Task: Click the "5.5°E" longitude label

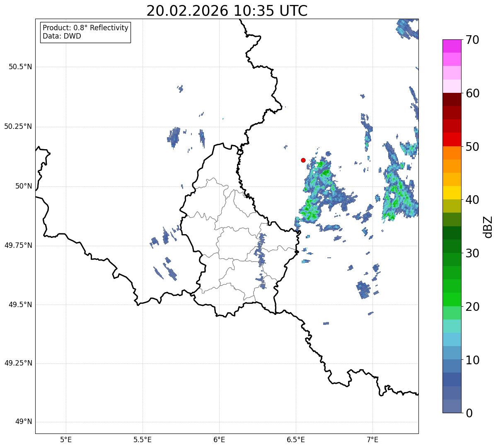Action: point(143,439)
